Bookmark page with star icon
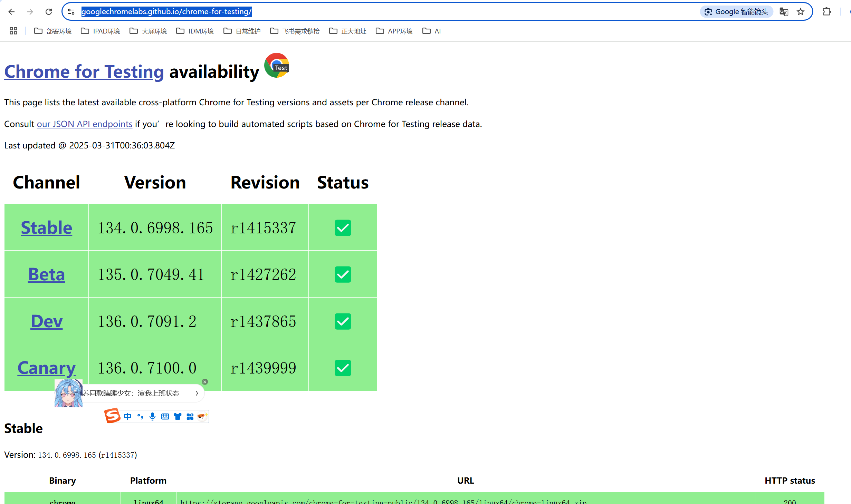 tap(801, 12)
